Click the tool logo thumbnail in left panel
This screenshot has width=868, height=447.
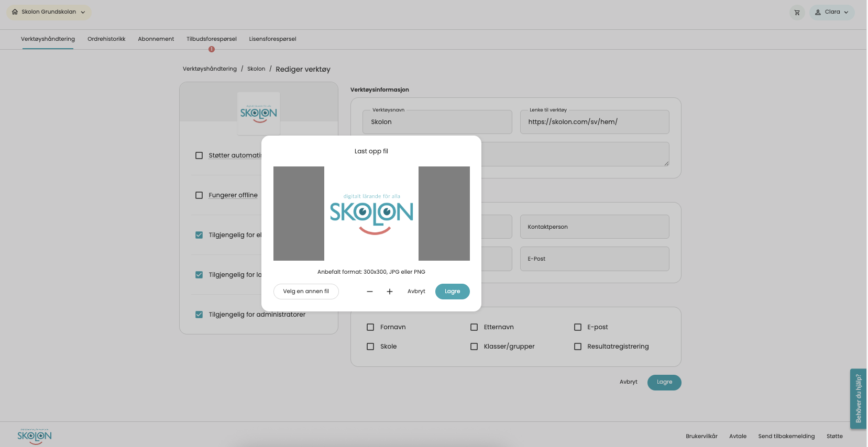259,113
